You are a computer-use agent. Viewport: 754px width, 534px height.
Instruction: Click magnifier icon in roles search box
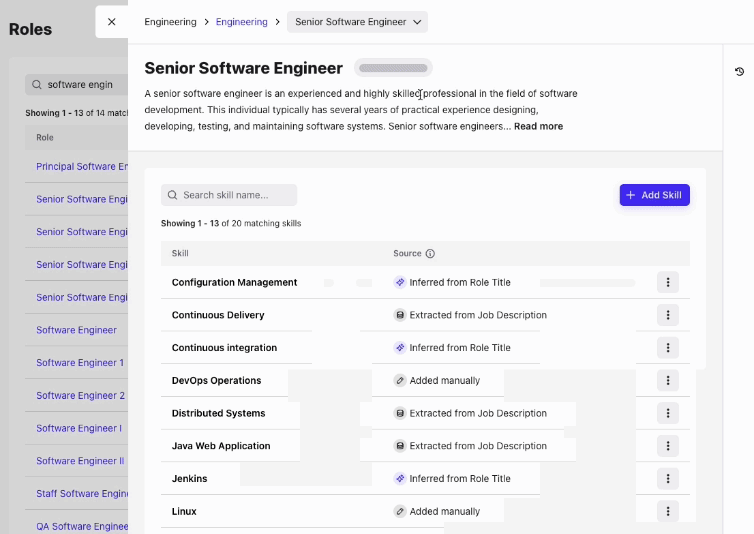(37, 85)
